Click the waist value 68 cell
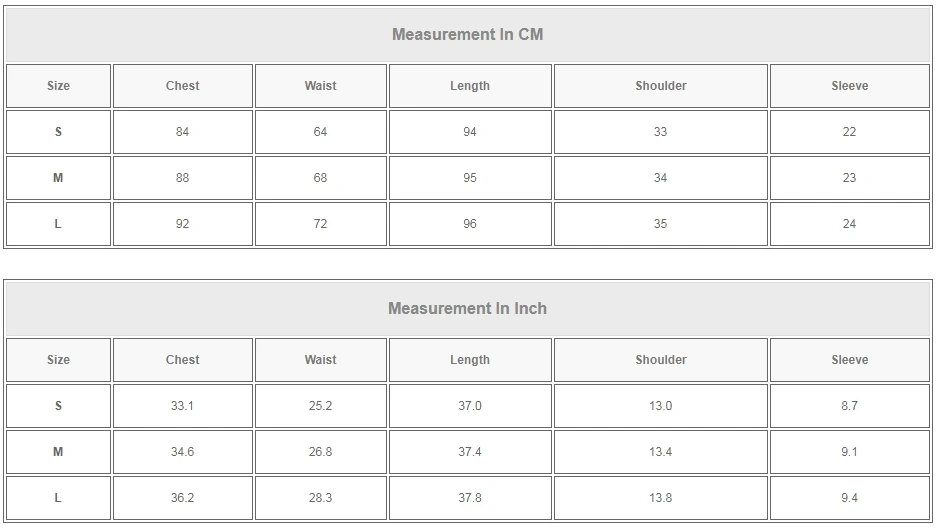 tap(320, 178)
